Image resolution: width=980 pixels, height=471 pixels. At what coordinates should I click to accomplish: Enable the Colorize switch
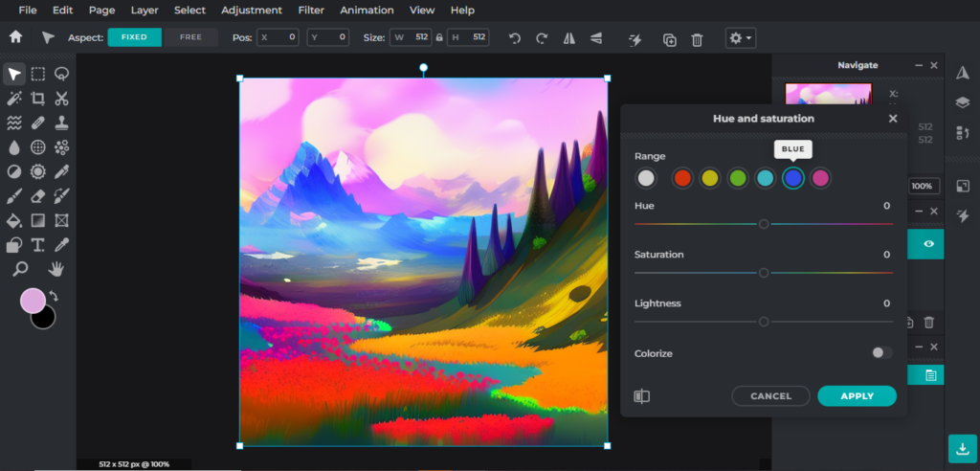point(881,353)
